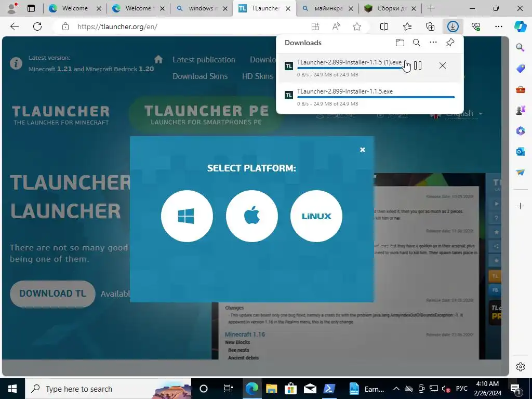The width and height of the screenshot is (532, 399).
Task: Open Browser essentials heart icon
Action: pyautogui.click(x=476, y=26)
